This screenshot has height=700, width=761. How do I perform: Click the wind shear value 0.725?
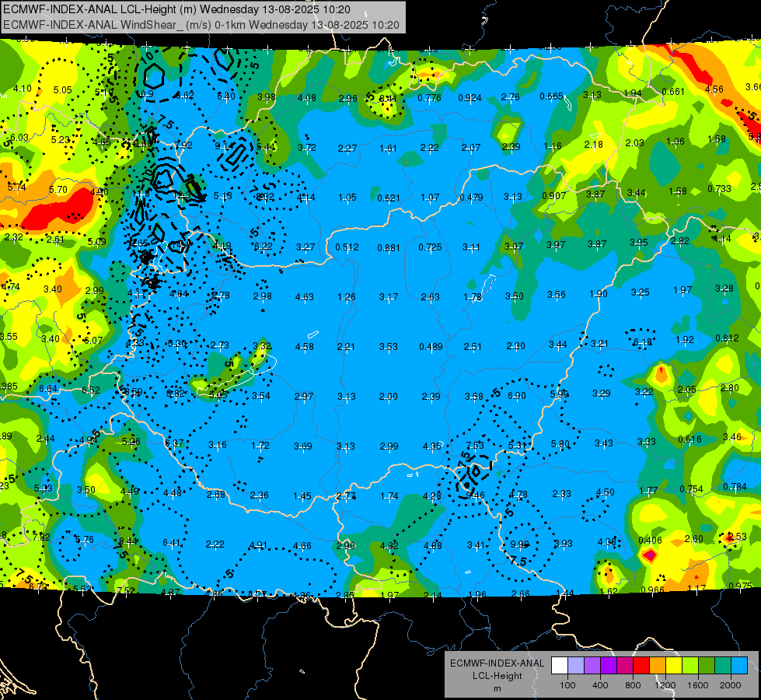[431, 247]
